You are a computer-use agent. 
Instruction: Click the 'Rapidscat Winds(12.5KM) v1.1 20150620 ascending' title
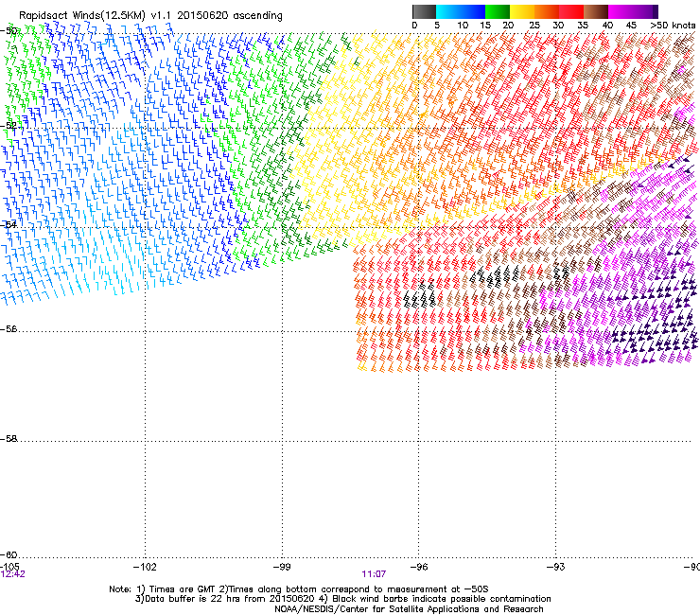coord(150,16)
